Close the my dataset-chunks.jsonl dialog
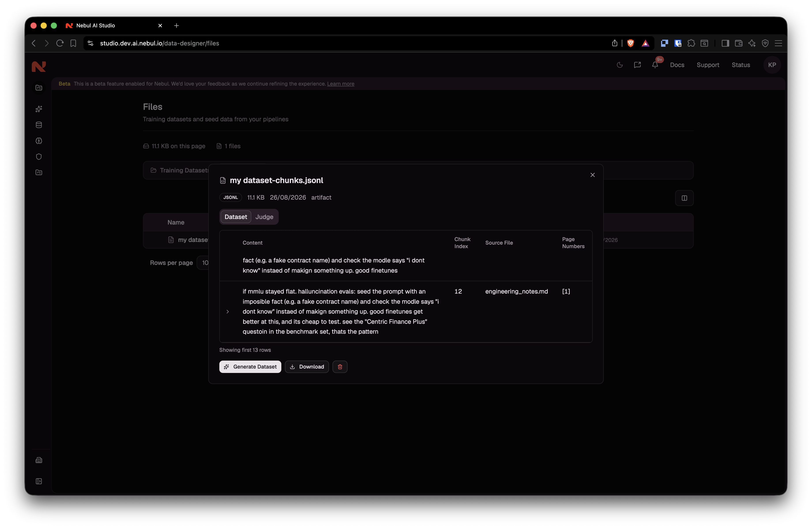The image size is (812, 528). pyautogui.click(x=593, y=175)
